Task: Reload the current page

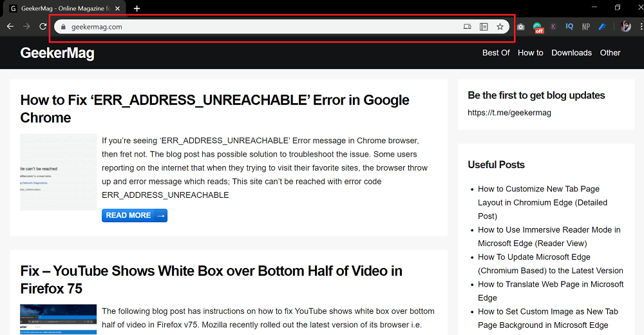Action: tap(43, 26)
